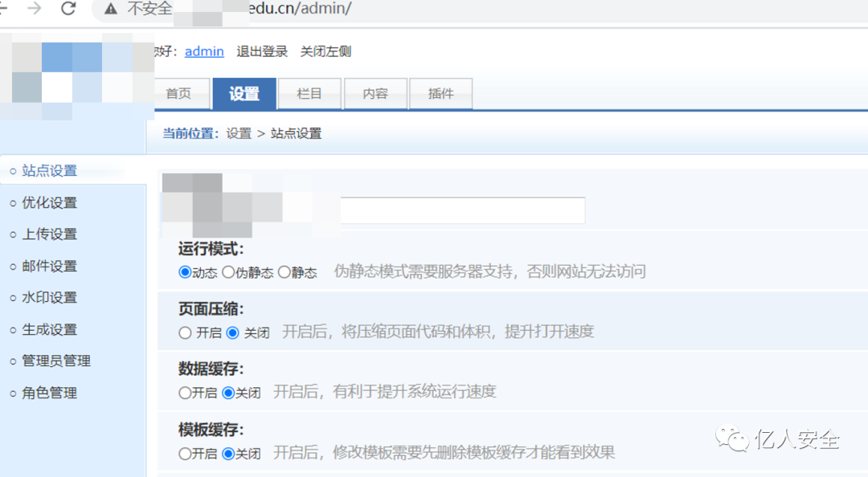Viewport: 868px width, 477px height.
Task: Switch to the 内容 tab
Action: coord(375,93)
